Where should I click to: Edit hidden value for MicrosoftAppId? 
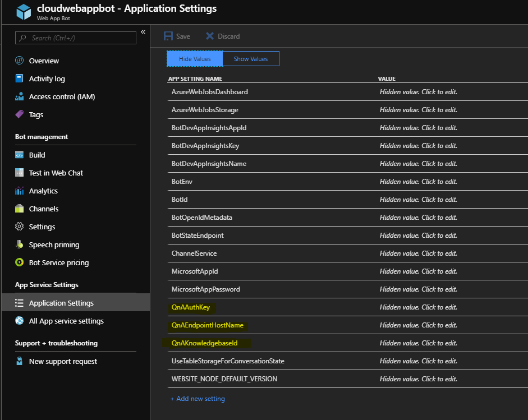(x=419, y=271)
